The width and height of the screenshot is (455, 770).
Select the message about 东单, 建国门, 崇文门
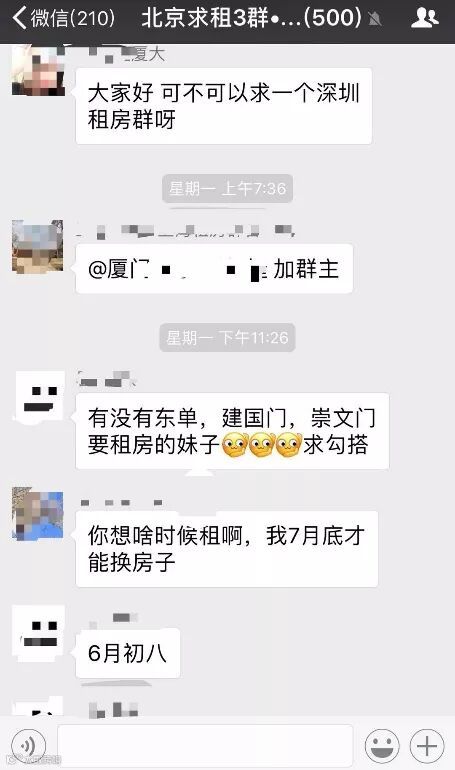point(232,431)
